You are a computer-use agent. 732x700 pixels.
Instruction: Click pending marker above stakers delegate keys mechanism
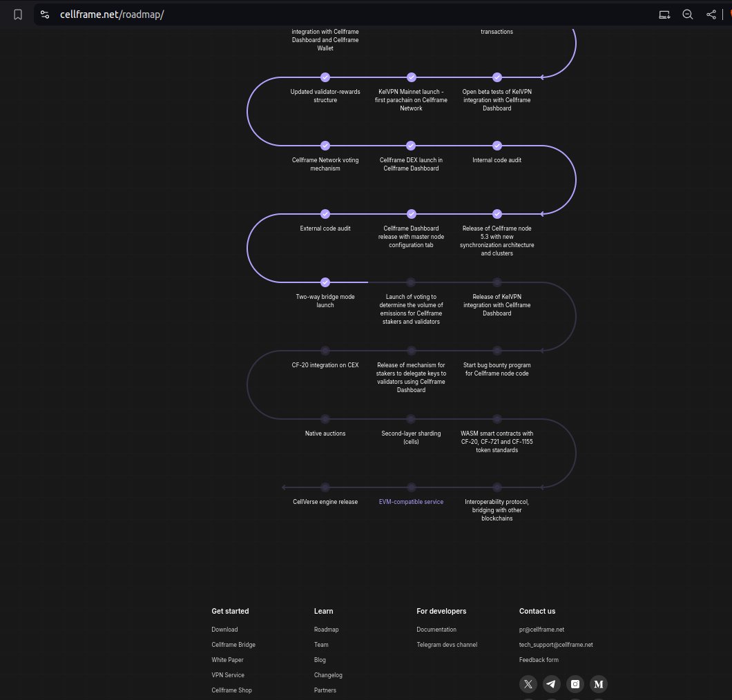pos(412,351)
